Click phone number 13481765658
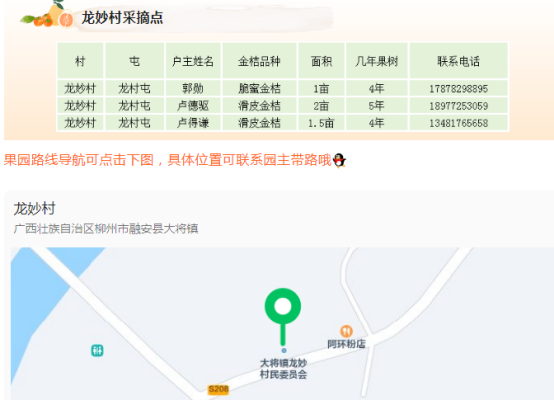Image resolution: width=554 pixels, height=400 pixels. [x=459, y=123]
